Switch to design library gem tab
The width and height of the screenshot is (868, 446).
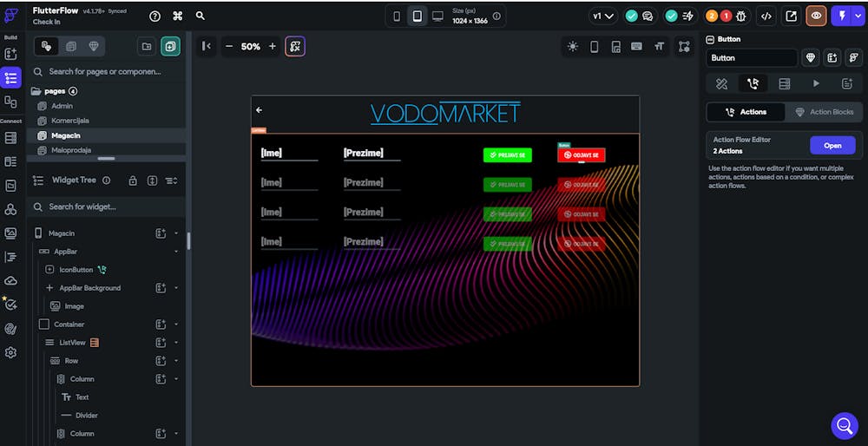click(94, 47)
